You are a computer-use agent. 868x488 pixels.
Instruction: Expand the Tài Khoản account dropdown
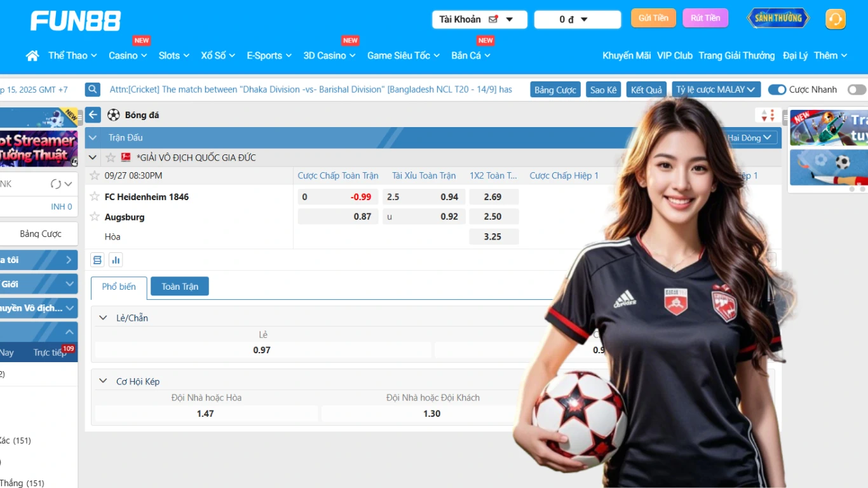tap(480, 20)
